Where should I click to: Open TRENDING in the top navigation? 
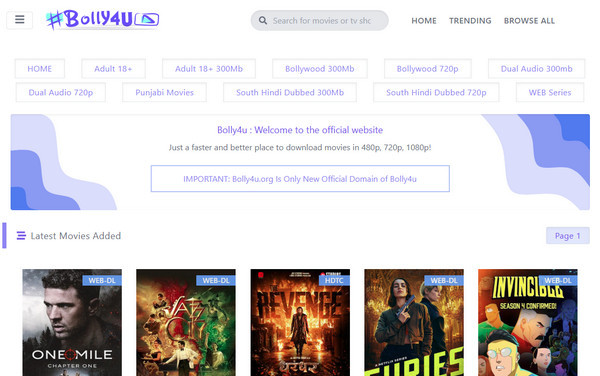pos(470,21)
